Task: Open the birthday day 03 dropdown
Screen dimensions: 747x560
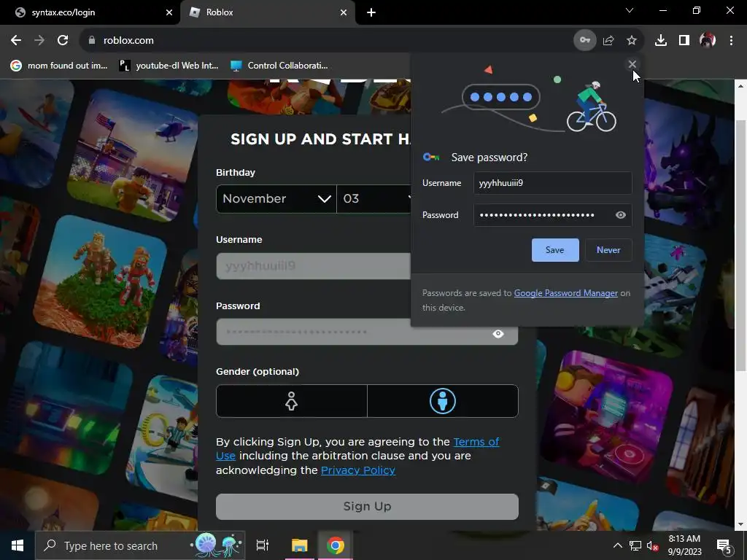Action: point(374,198)
